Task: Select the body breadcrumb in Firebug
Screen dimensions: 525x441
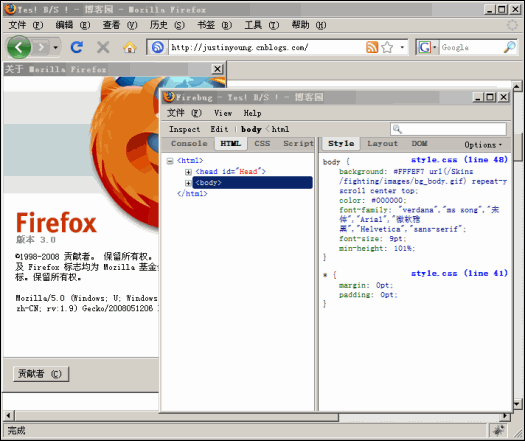Action: pyautogui.click(x=251, y=129)
